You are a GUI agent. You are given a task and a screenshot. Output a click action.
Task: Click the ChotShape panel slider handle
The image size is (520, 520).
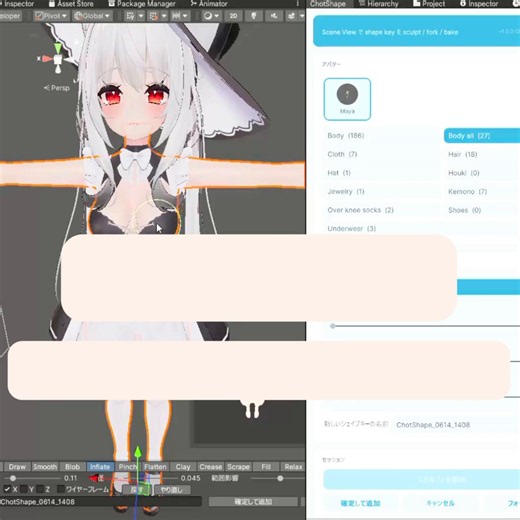pyautogui.click(x=332, y=326)
